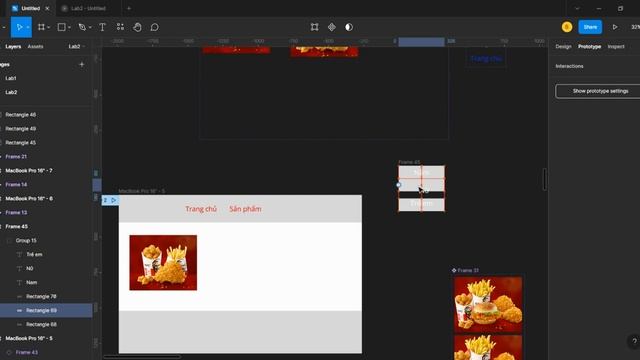The image size is (640, 360).
Task: Click the fried chicken image in frame
Action: click(163, 262)
